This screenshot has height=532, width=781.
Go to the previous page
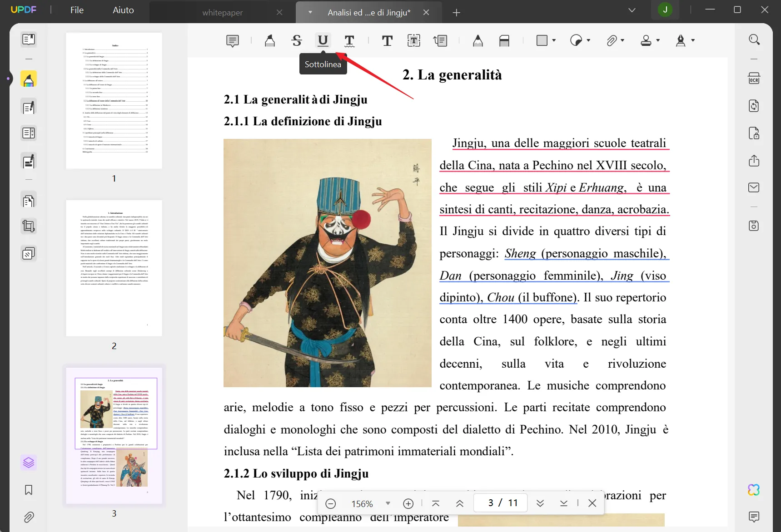coord(460,503)
